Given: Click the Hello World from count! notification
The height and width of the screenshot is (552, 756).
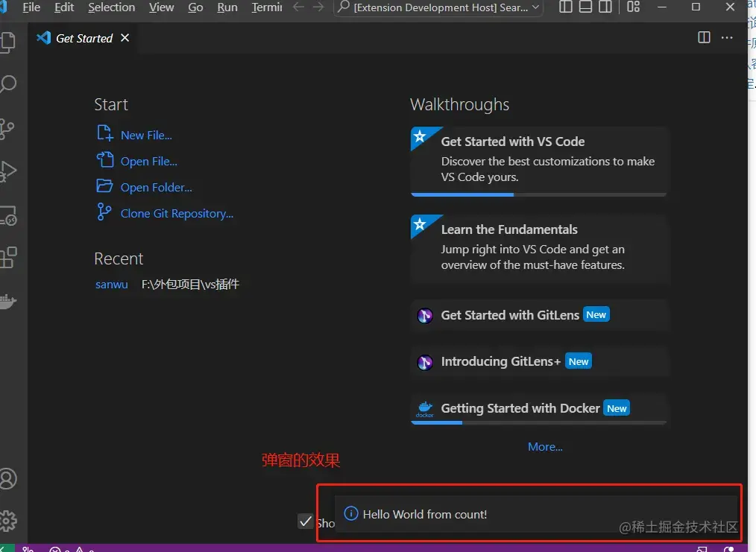Looking at the screenshot, I should (536, 514).
